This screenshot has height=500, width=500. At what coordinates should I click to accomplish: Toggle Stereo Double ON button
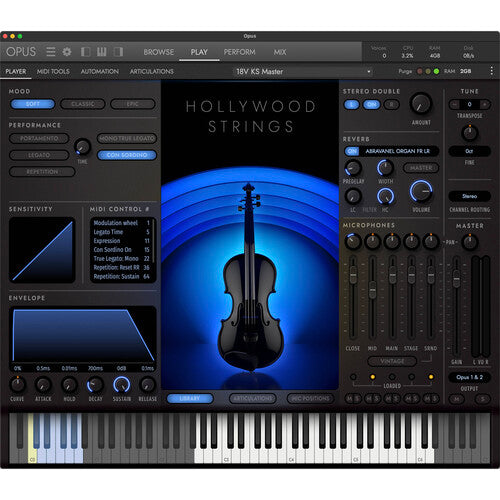[371, 105]
